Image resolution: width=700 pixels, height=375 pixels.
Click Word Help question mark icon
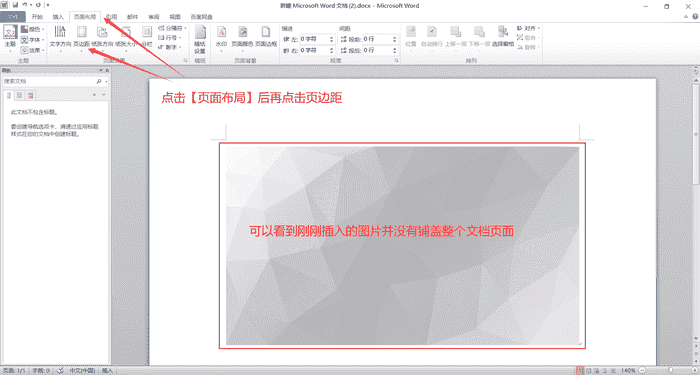pos(695,17)
